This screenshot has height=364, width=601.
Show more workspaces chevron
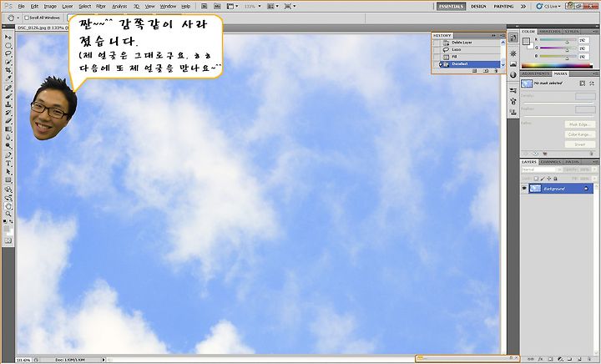click(x=523, y=6)
